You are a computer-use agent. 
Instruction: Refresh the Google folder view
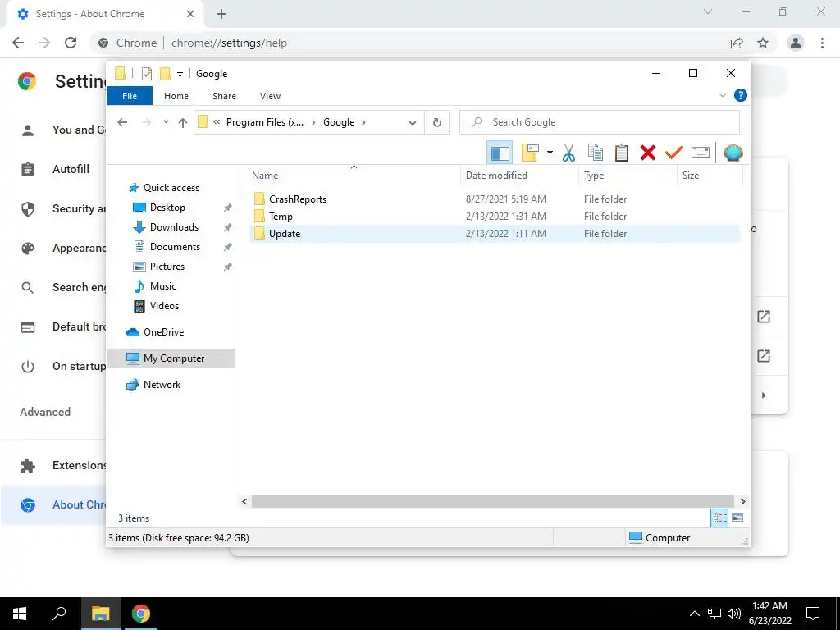pyautogui.click(x=437, y=123)
